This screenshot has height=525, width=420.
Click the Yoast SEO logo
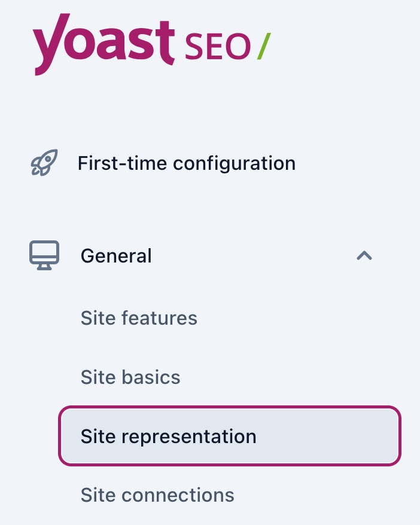151,42
